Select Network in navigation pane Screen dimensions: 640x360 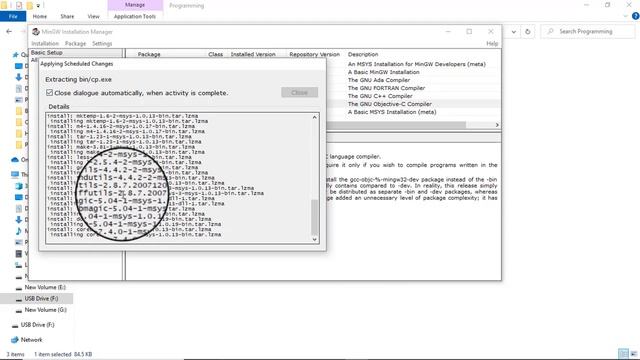31,340
